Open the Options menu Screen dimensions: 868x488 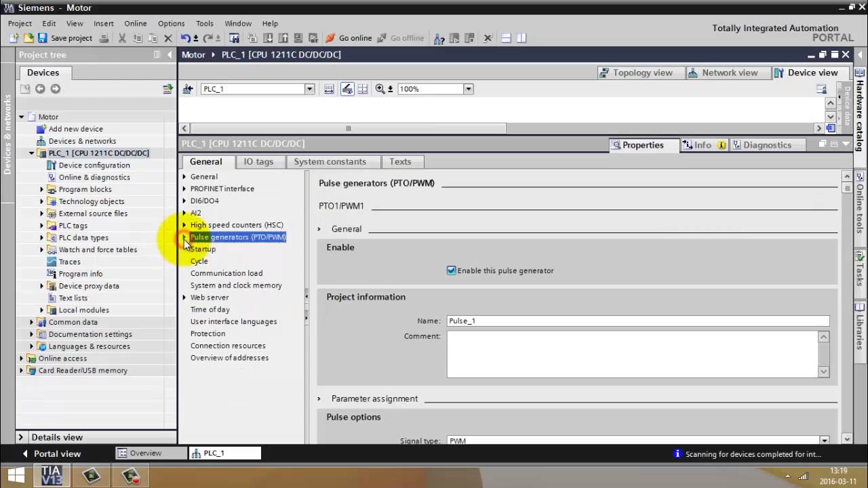tap(171, 23)
